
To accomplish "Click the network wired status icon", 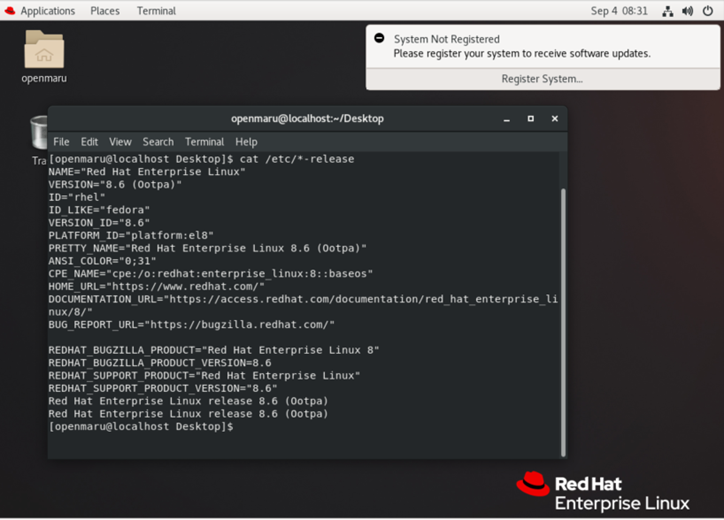I will pos(668,11).
